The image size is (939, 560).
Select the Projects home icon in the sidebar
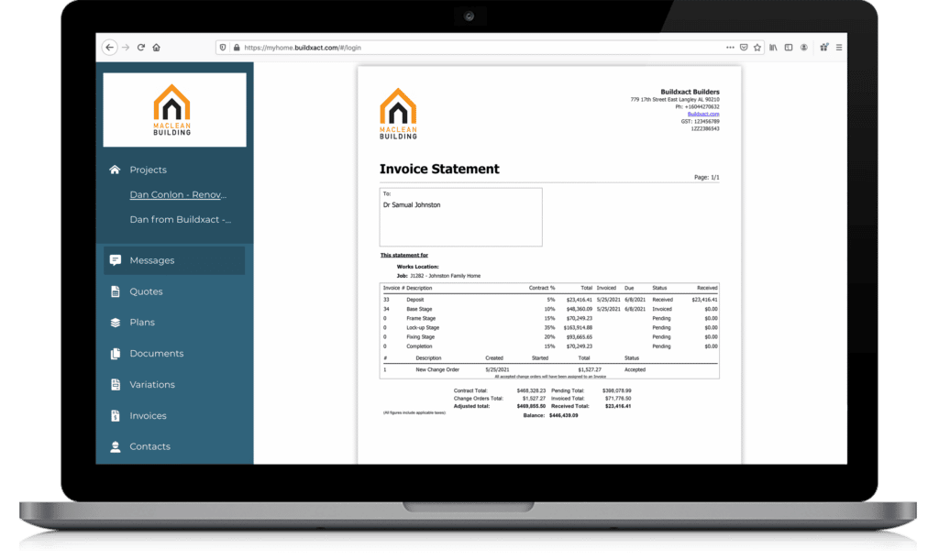[x=115, y=170]
